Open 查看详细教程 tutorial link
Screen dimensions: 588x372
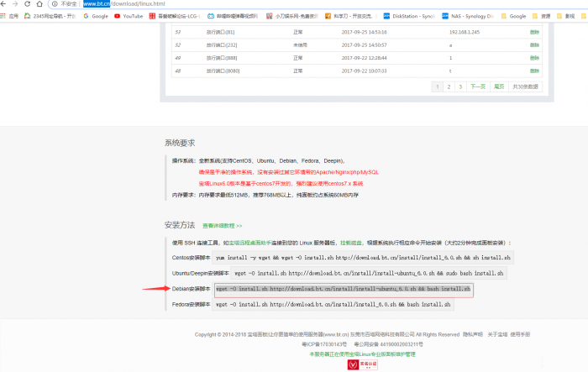[x=222, y=226]
